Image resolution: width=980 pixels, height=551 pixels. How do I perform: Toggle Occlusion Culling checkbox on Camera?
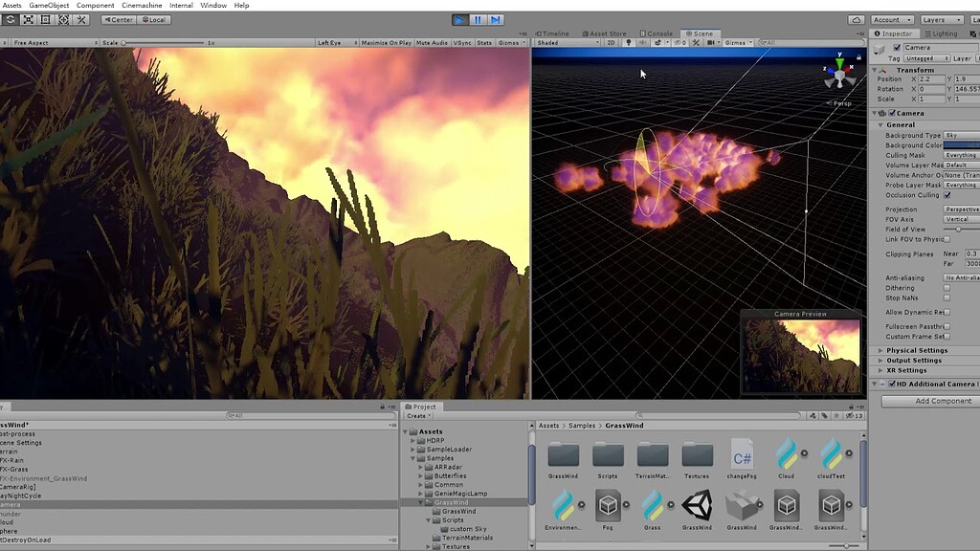click(947, 195)
